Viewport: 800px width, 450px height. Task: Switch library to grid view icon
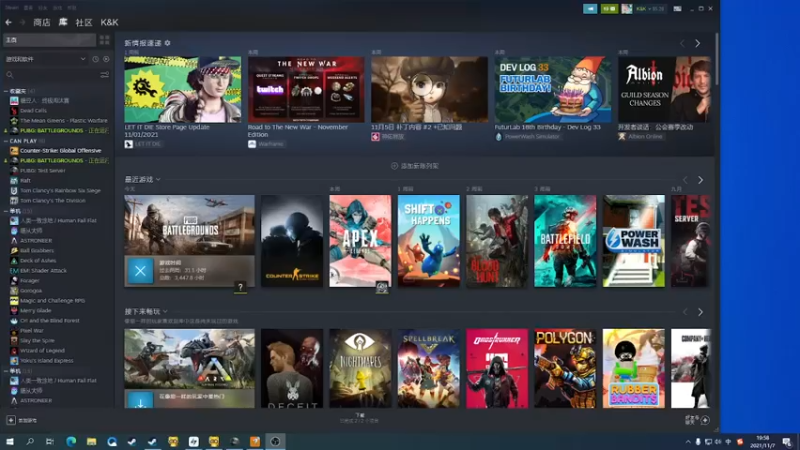coord(105,40)
